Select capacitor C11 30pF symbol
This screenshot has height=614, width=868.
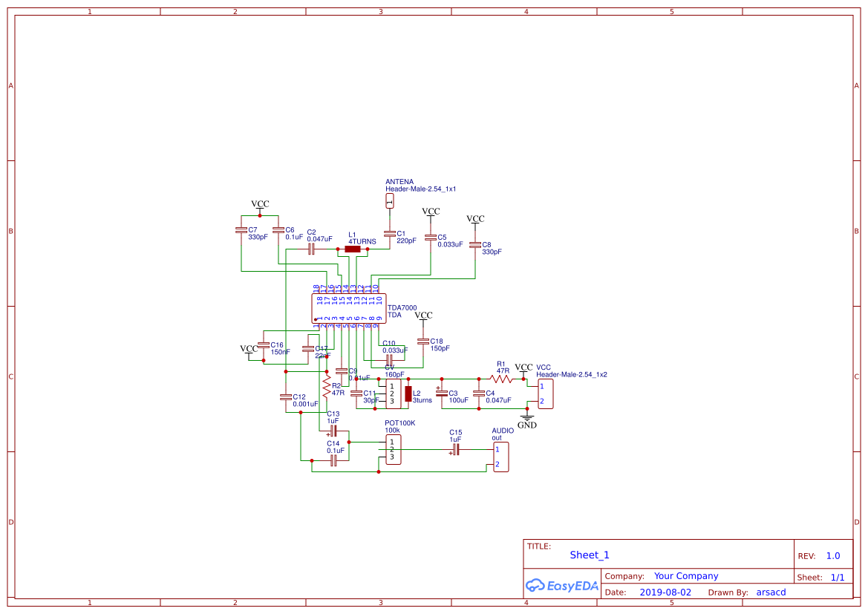coord(356,393)
